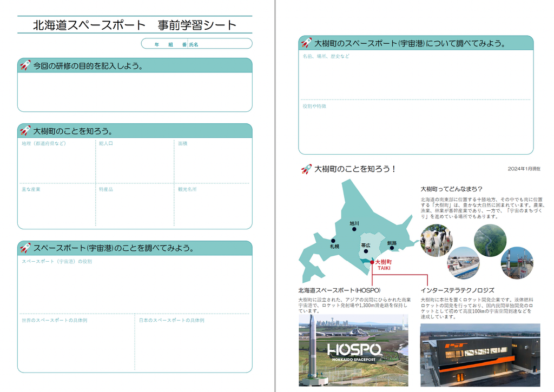The width and height of the screenshot is (554, 392).
Task: Click the subheading インターステラテクノロジズ
Action: coord(457,290)
